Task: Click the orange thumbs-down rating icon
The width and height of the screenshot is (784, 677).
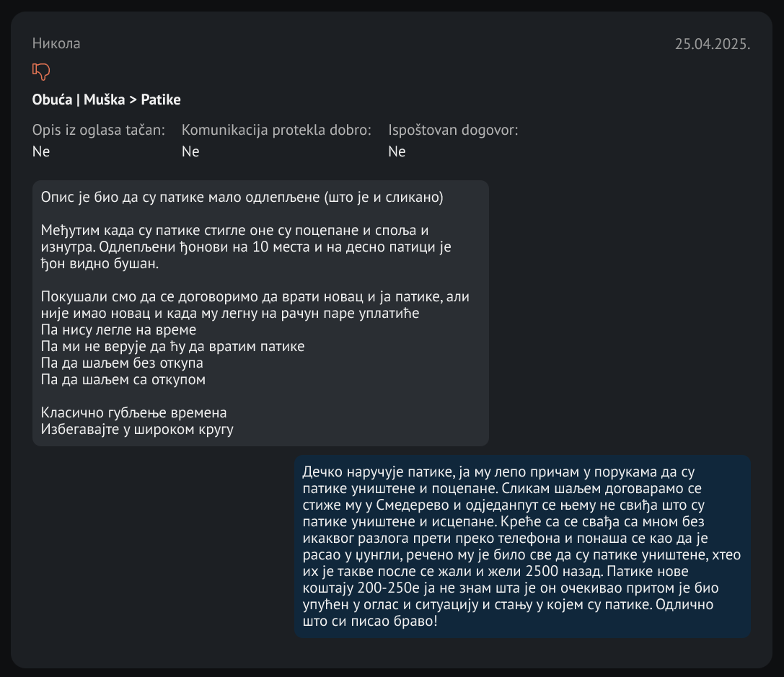Action: [x=41, y=71]
